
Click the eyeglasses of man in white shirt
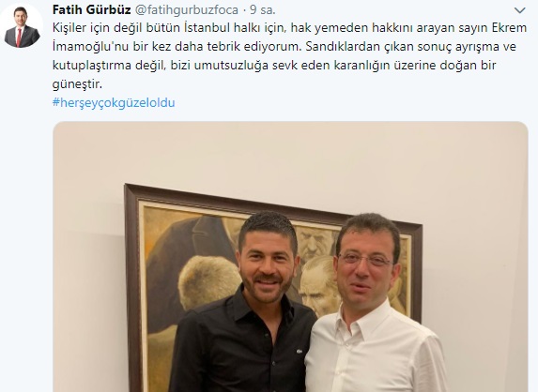tap(364, 260)
